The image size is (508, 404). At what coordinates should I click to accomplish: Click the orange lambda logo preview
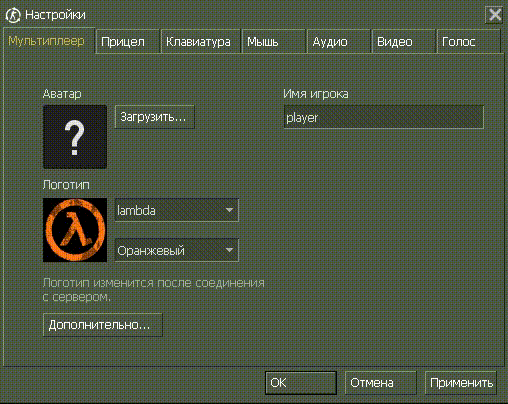pyautogui.click(x=75, y=230)
